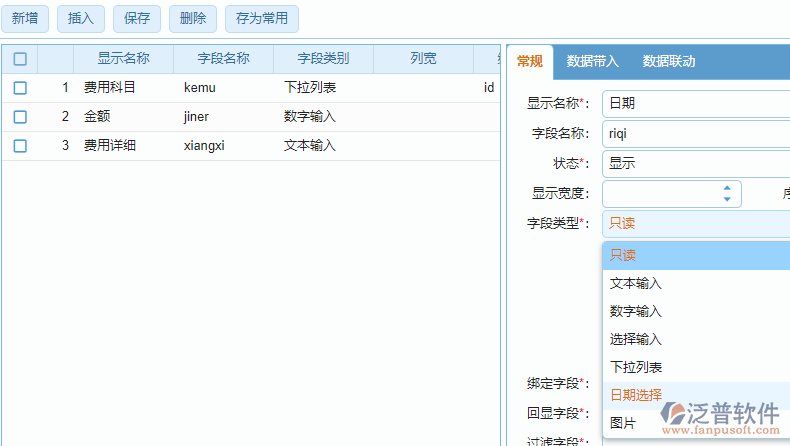Select 选择输入 in the dropdown list
The image size is (790, 446).
pyautogui.click(x=696, y=339)
